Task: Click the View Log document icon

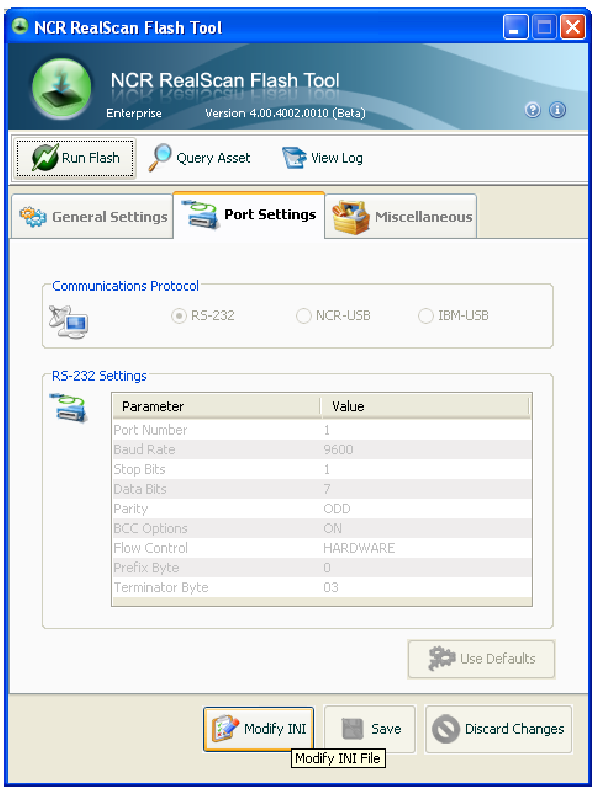Action: (294, 158)
